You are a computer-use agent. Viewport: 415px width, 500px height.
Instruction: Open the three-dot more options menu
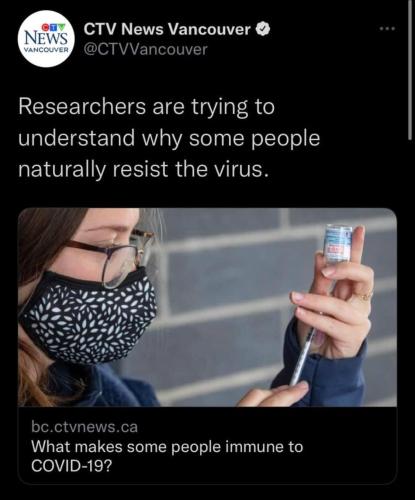point(388,29)
